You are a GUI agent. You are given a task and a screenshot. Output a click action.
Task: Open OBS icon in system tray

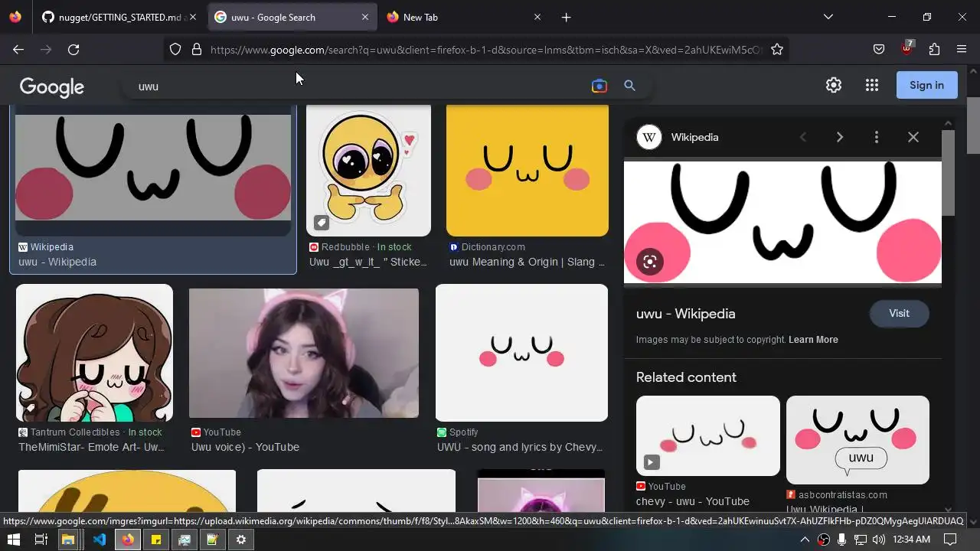[x=824, y=540]
